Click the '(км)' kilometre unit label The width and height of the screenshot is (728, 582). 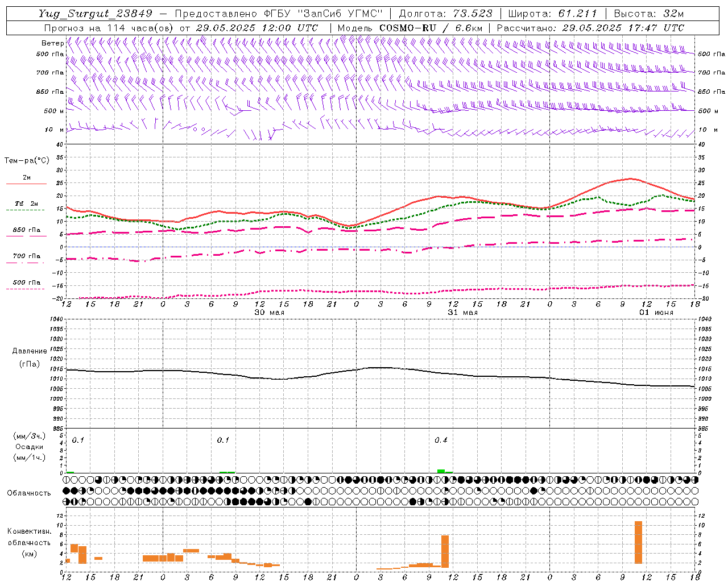point(29,554)
